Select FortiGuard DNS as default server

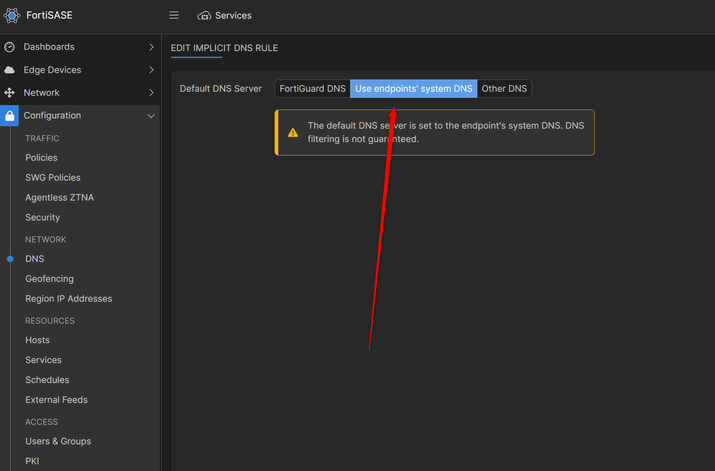[312, 89]
